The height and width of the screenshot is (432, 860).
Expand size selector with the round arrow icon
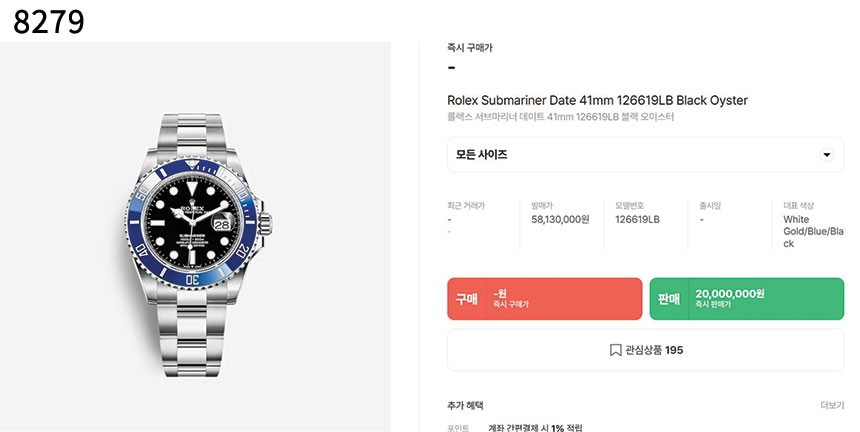point(826,155)
